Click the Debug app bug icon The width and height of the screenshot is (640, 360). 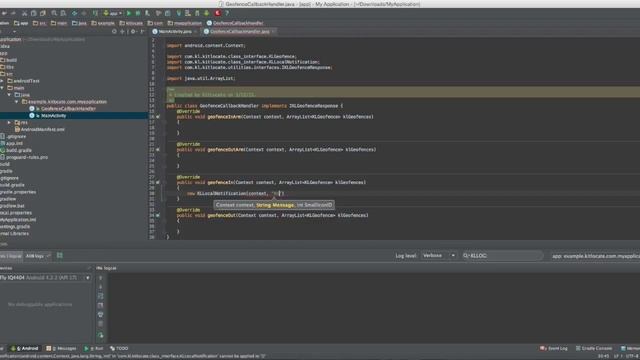(138, 13)
